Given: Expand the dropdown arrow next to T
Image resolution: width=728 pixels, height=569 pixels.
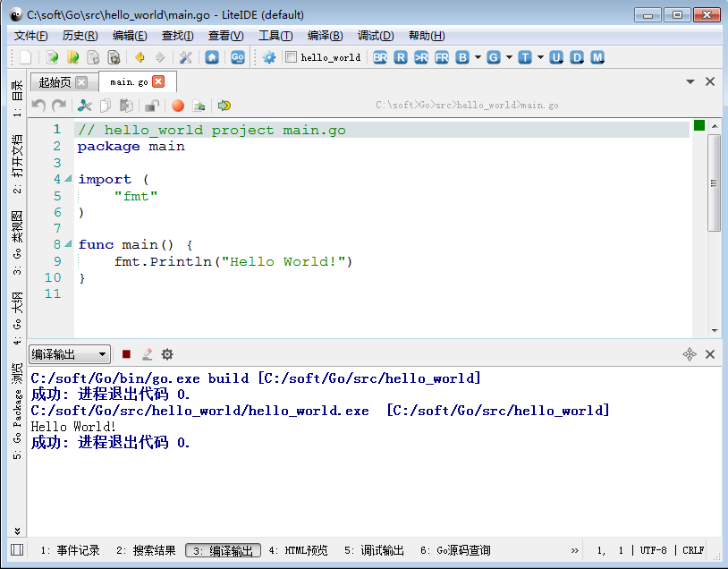Looking at the screenshot, I should pyautogui.click(x=540, y=57).
